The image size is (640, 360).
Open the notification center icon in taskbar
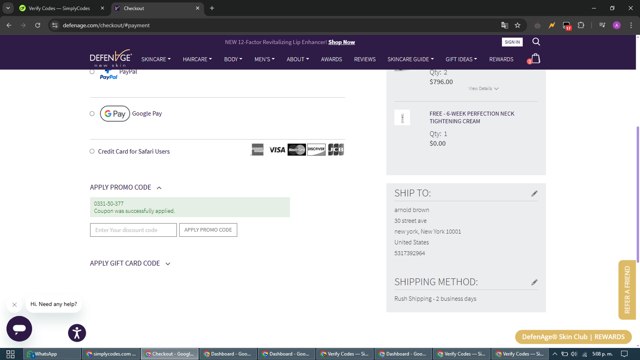pos(624,354)
